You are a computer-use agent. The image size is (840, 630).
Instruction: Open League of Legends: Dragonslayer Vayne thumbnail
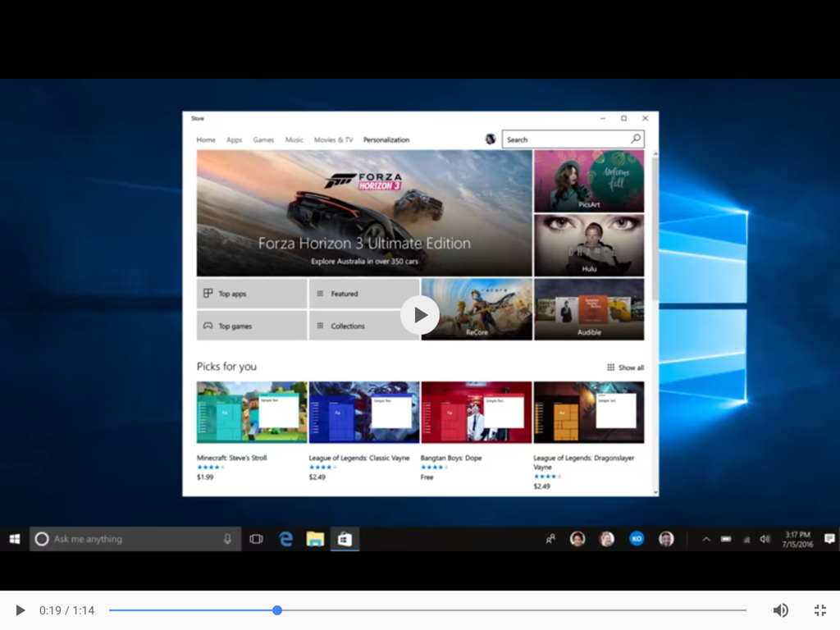(589, 413)
